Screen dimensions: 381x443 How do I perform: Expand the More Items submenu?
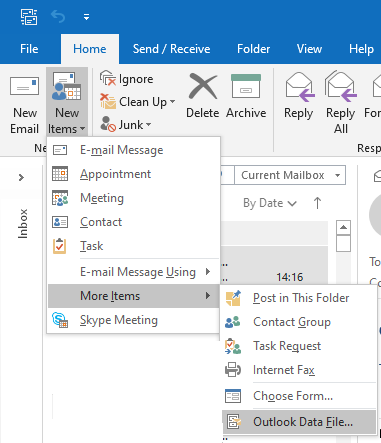point(133,296)
